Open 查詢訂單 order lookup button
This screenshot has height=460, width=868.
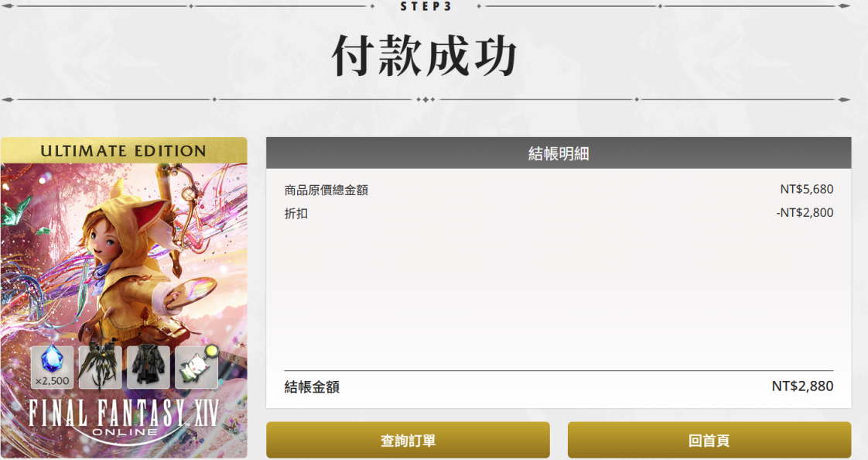(x=408, y=440)
